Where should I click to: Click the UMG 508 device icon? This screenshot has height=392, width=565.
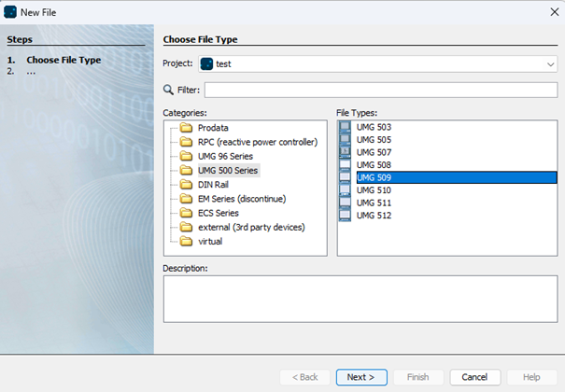point(345,164)
